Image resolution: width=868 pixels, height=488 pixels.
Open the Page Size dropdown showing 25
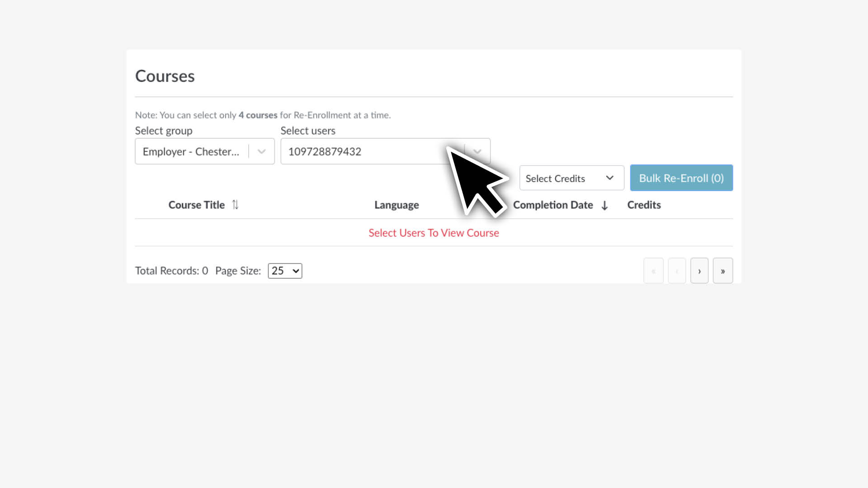click(x=285, y=271)
